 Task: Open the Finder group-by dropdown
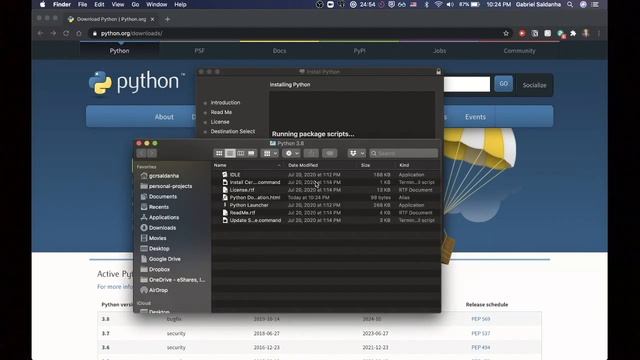pos(270,153)
